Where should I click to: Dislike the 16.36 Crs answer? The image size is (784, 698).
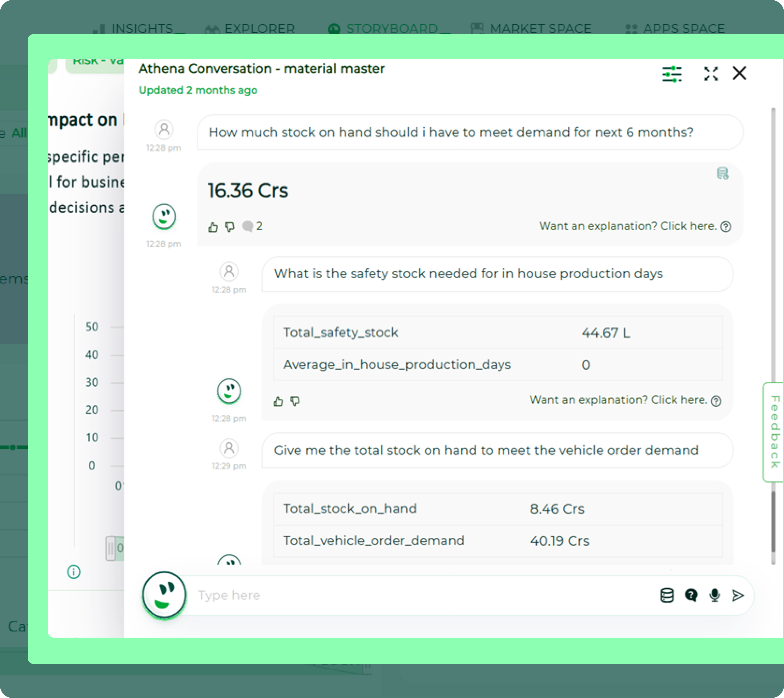pos(229,227)
